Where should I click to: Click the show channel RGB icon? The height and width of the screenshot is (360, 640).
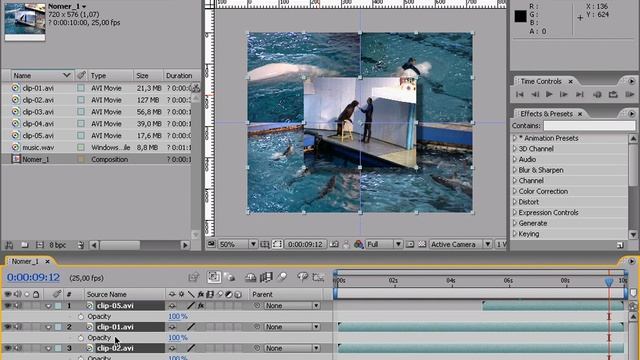pyautogui.click(x=358, y=244)
